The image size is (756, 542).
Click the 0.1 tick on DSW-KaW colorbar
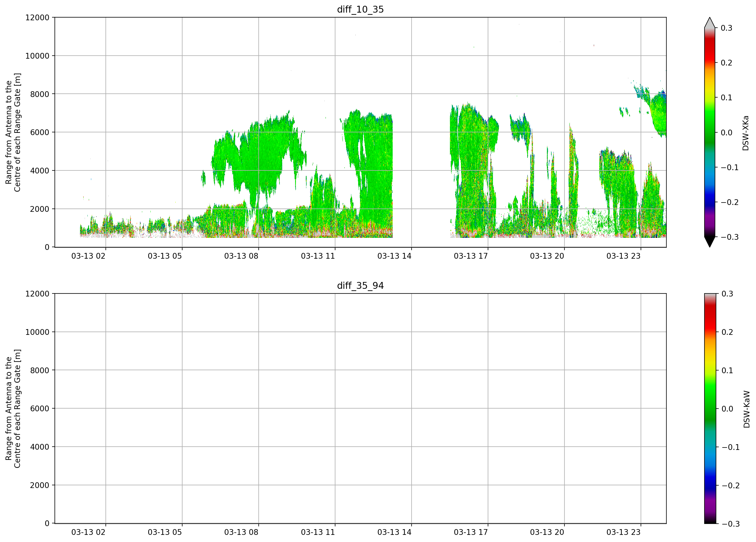click(727, 371)
